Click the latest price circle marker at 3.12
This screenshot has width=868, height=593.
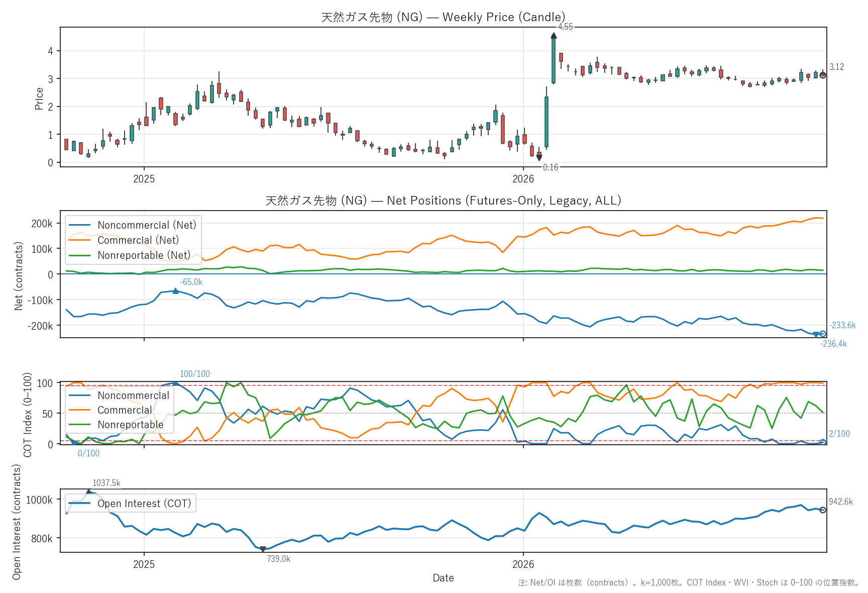point(823,75)
